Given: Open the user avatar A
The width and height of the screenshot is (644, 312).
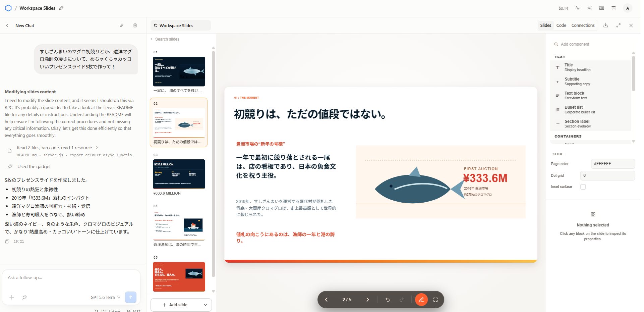Looking at the screenshot, I should pos(628,8).
